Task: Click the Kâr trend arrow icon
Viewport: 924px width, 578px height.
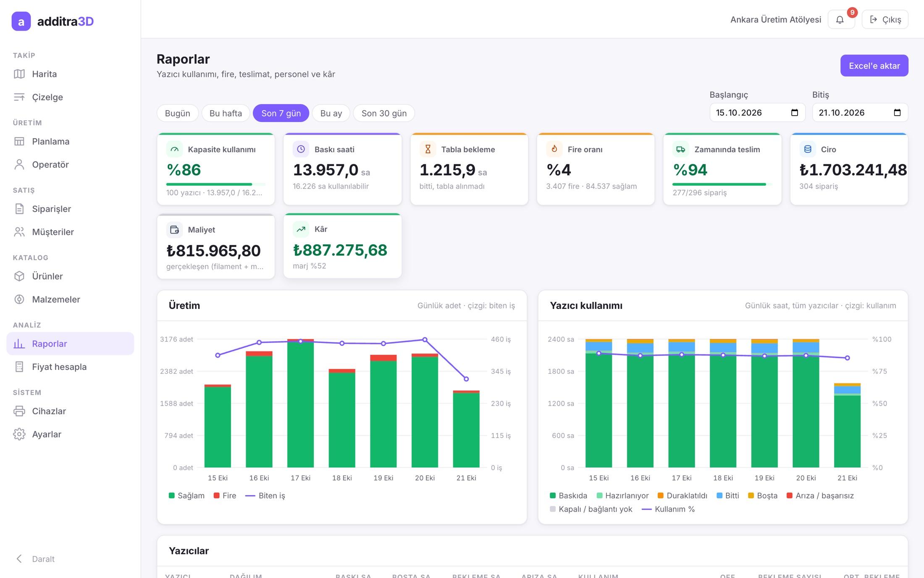Action: (x=301, y=229)
